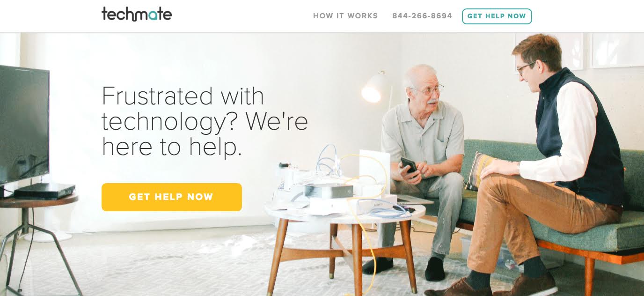Click the techmate logo
The image size is (644, 296).
point(137,14)
